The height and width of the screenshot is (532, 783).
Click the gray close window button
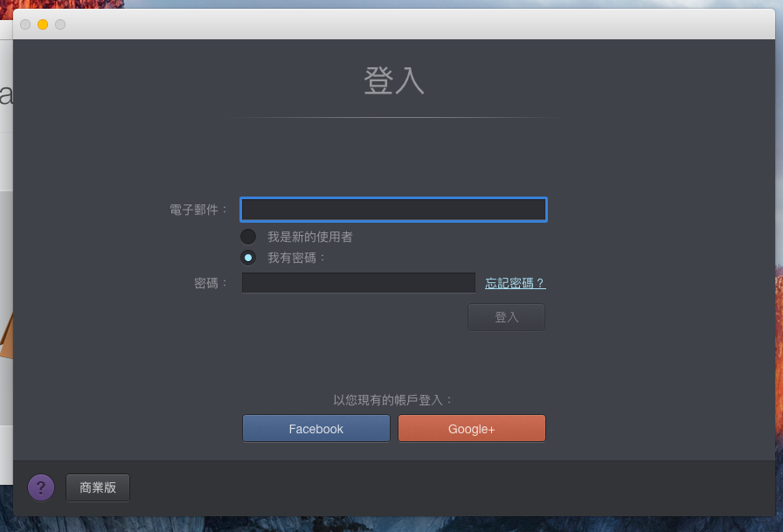point(25,24)
